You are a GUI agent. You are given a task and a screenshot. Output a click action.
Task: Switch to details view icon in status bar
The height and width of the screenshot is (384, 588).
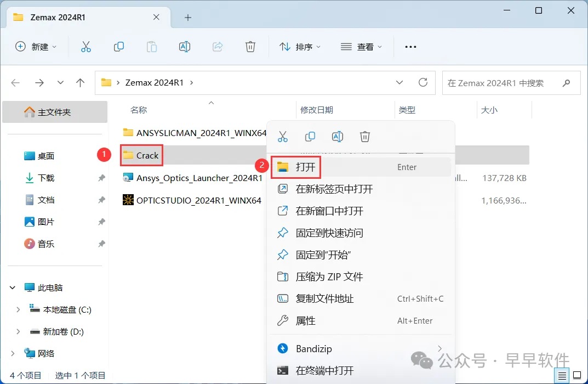(562, 375)
